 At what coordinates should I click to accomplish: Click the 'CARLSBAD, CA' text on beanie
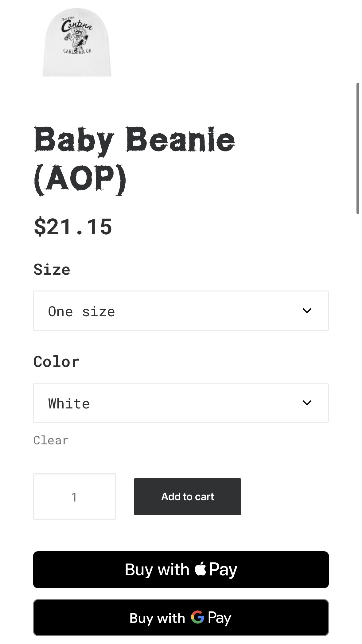pos(77,51)
